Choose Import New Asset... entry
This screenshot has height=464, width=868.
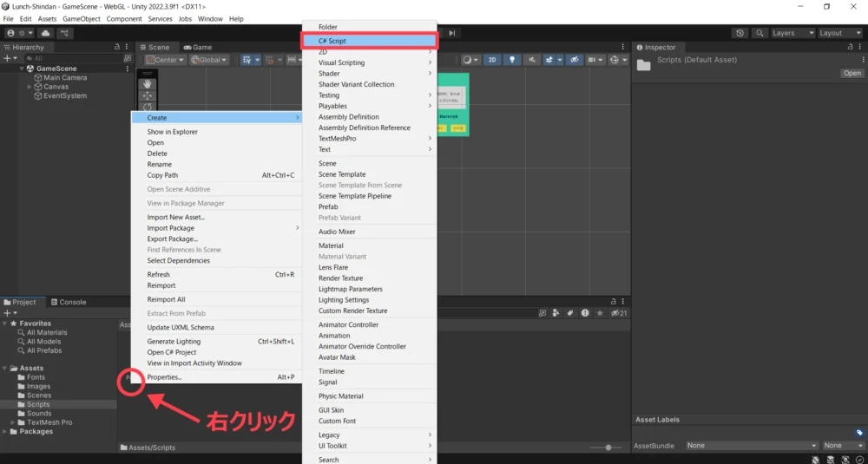click(216, 218)
